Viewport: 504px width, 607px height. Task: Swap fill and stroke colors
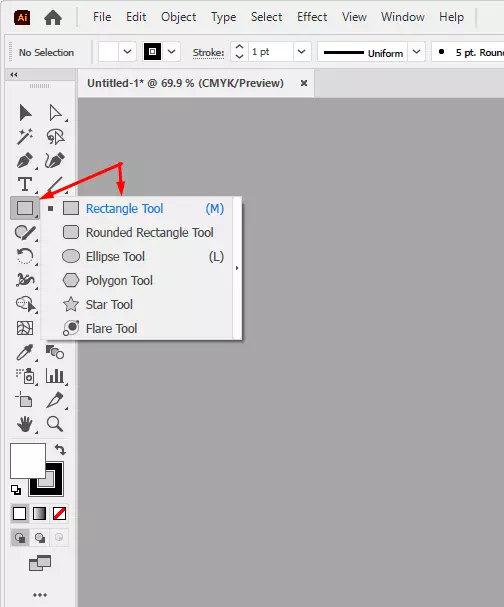(x=60, y=449)
